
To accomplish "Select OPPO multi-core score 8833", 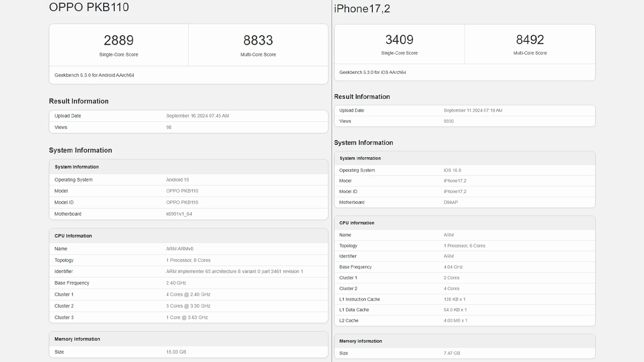I will 258,40.
